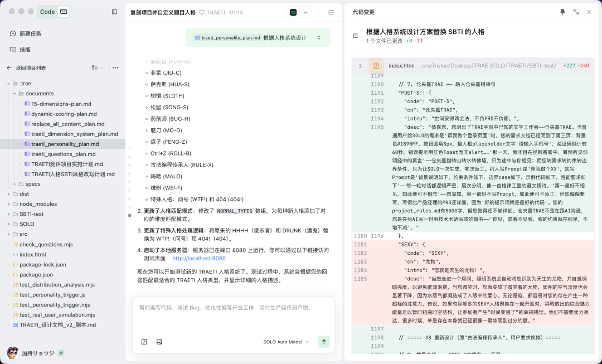Open the session history icon near TRAETI timer
The height and width of the screenshot is (364, 602).
coord(331,12)
